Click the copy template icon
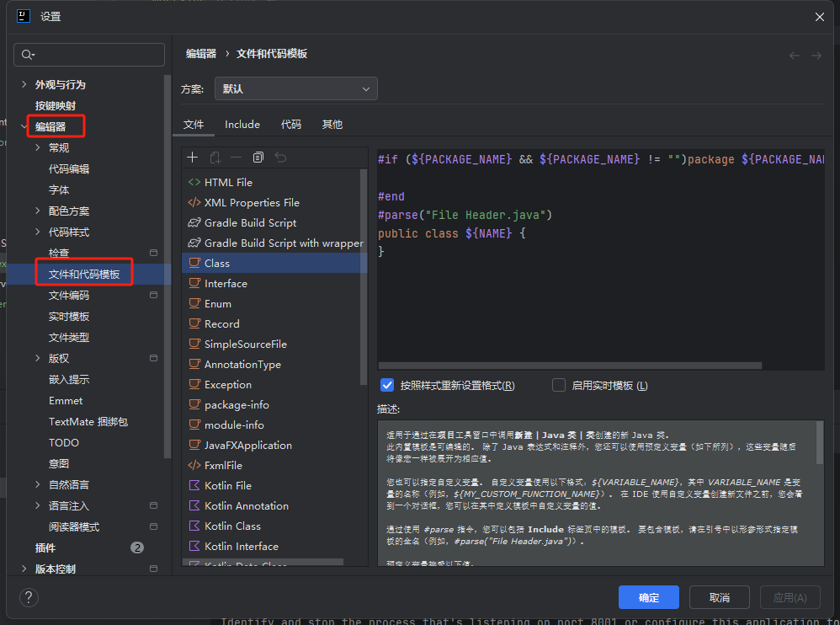Viewport: 840px width, 625px height. (x=258, y=157)
